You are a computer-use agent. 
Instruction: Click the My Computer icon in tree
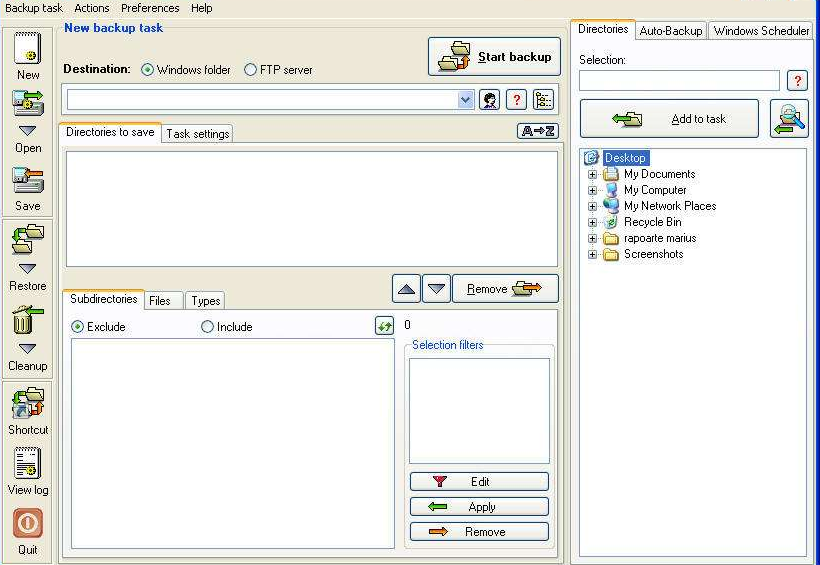[611, 190]
